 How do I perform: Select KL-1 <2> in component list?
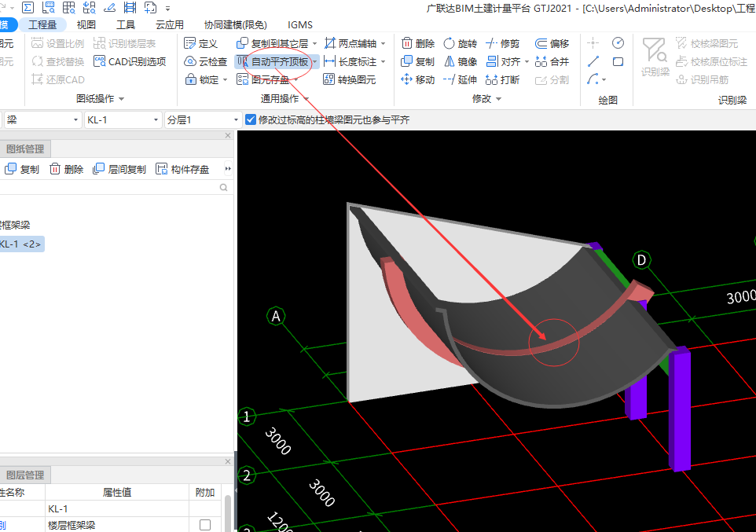20,244
